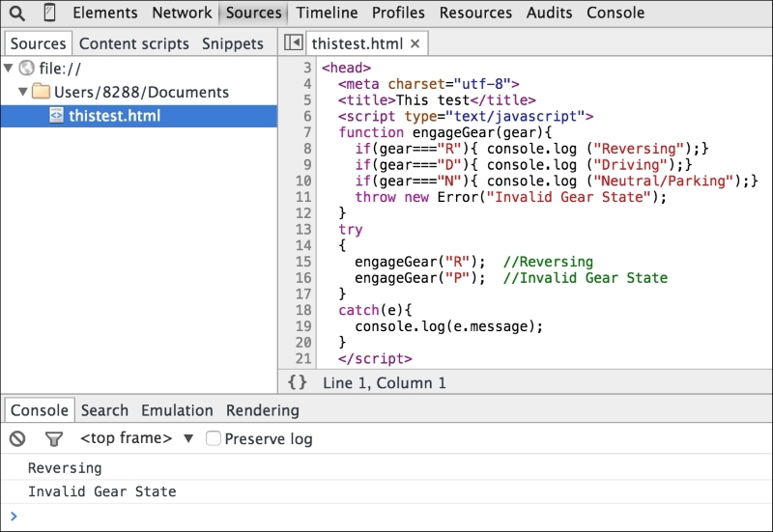Set breakpoint on line number 11
The image size is (773, 532).
303,197
